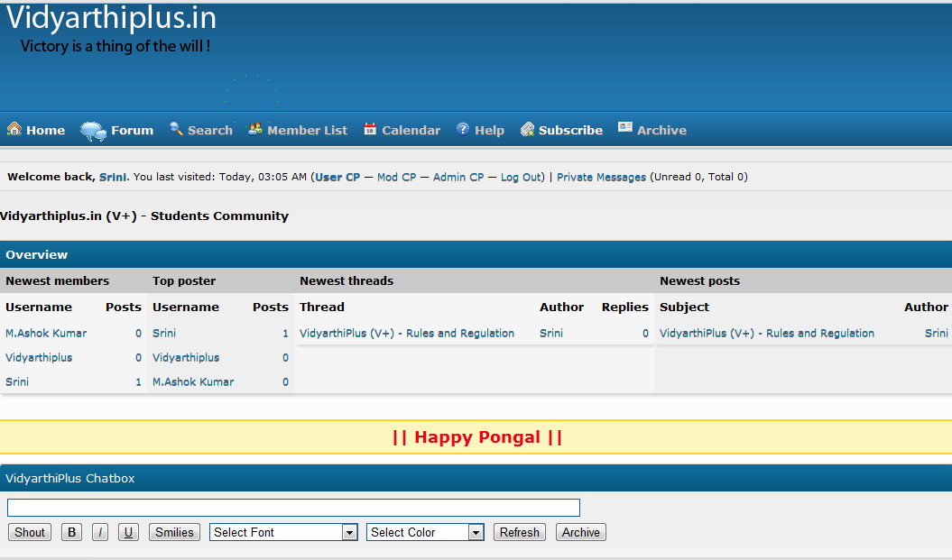Toggle italic formatting in the chatbox
Screen dimensions: 952x560
pyautogui.click(x=99, y=532)
